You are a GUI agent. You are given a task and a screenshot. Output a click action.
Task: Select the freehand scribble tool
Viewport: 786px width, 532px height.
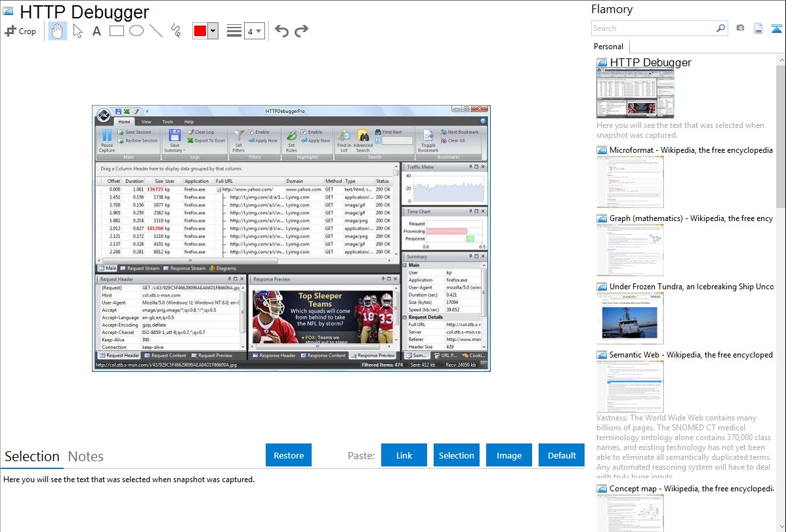(x=176, y=31)
